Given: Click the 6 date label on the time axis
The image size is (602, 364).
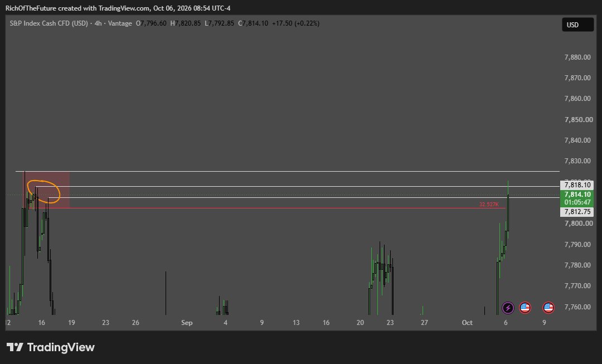Looking at the screenshot, I should tap(506, 323).
